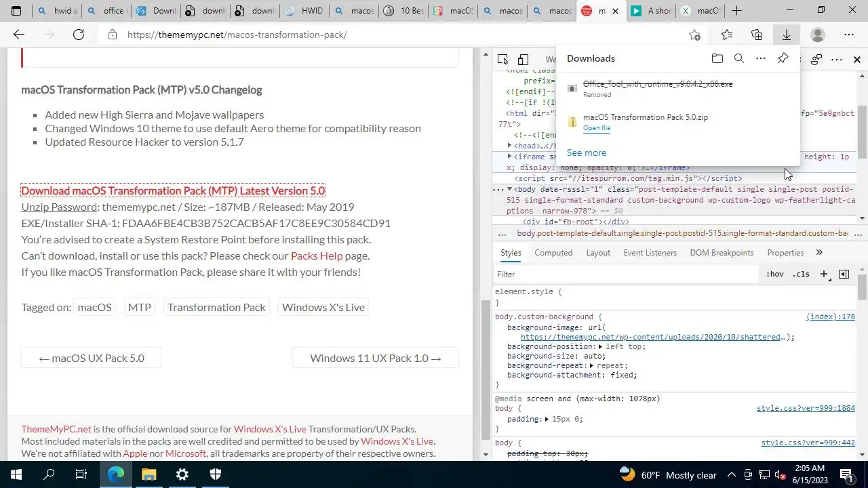Open File Explorer from the taskbar
The image size is (868, 488).
(149, 474)
